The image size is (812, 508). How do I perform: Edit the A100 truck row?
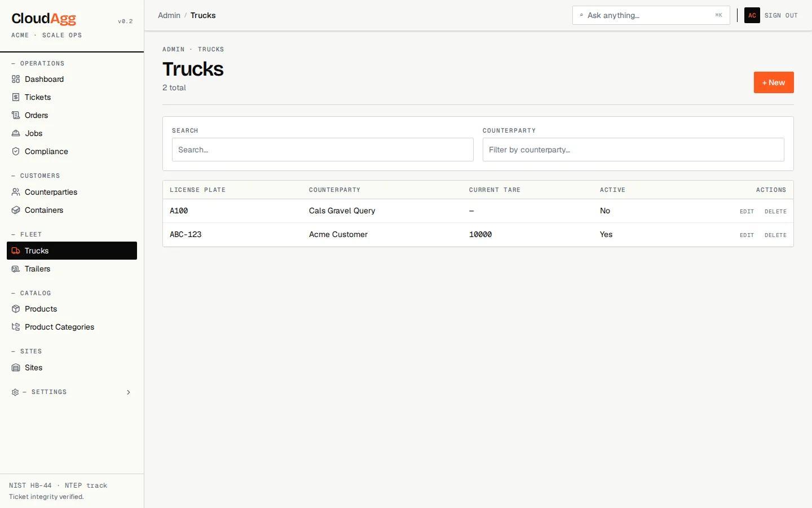coord(747,211)
